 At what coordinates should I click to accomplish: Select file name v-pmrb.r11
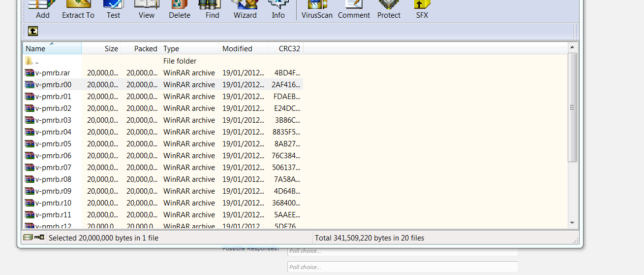click(53, 215)
